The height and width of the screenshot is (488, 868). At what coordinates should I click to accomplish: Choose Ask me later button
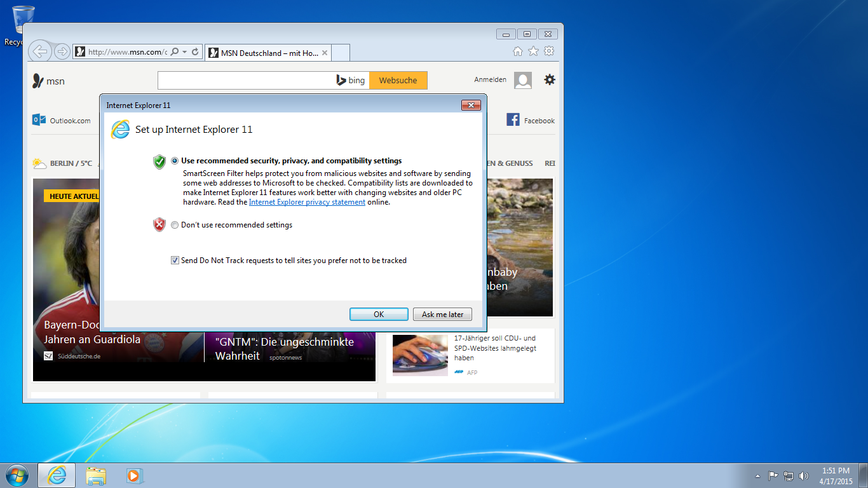443,314
